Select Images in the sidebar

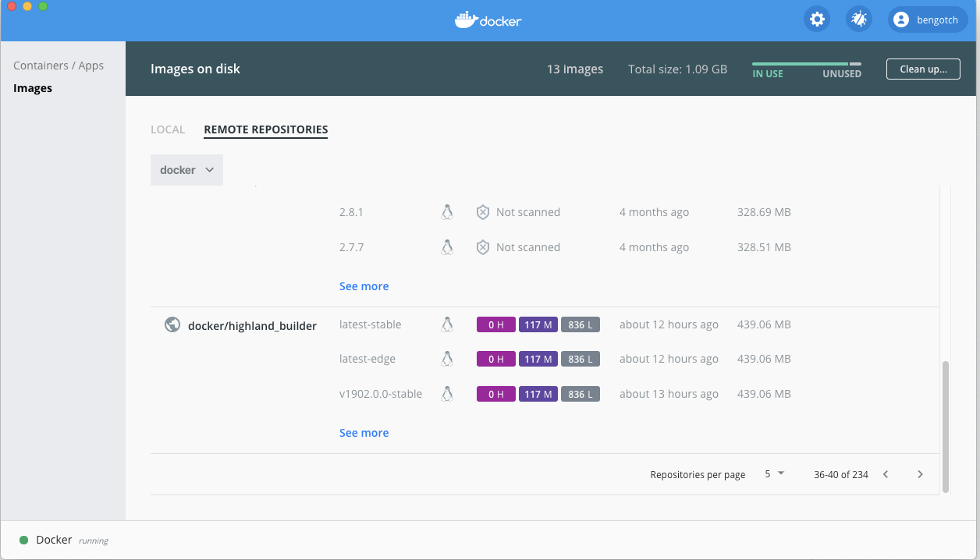point(33,88)
